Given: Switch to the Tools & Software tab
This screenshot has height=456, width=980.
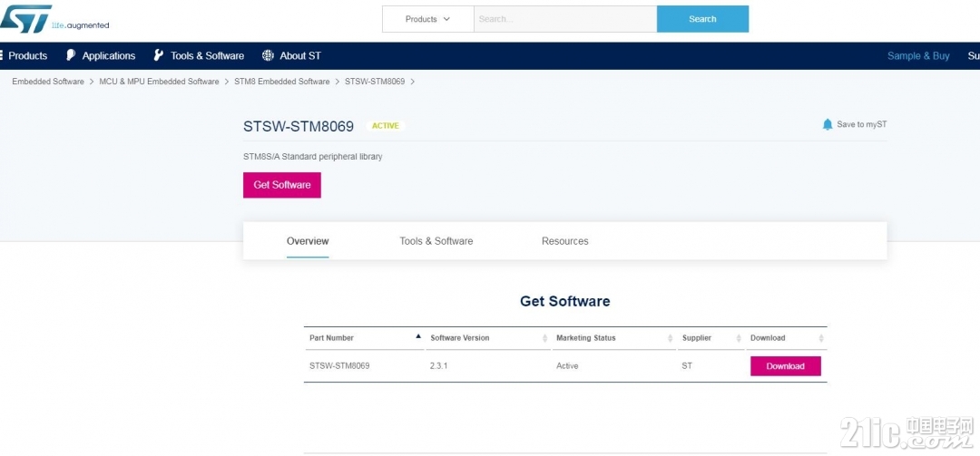Looking at the screenshot, I should click(x=436, y=241).
